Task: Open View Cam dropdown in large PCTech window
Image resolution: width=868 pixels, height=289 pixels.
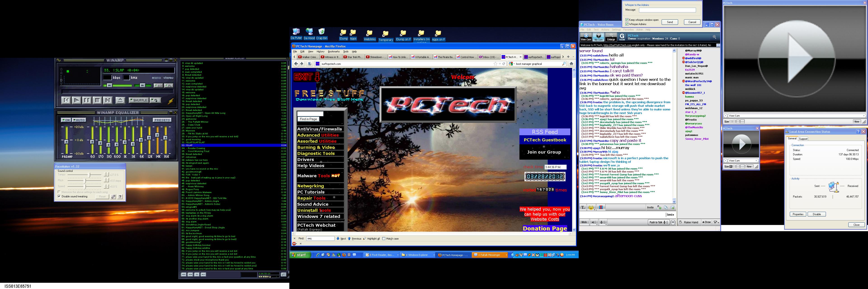Action: click(864, 116)
